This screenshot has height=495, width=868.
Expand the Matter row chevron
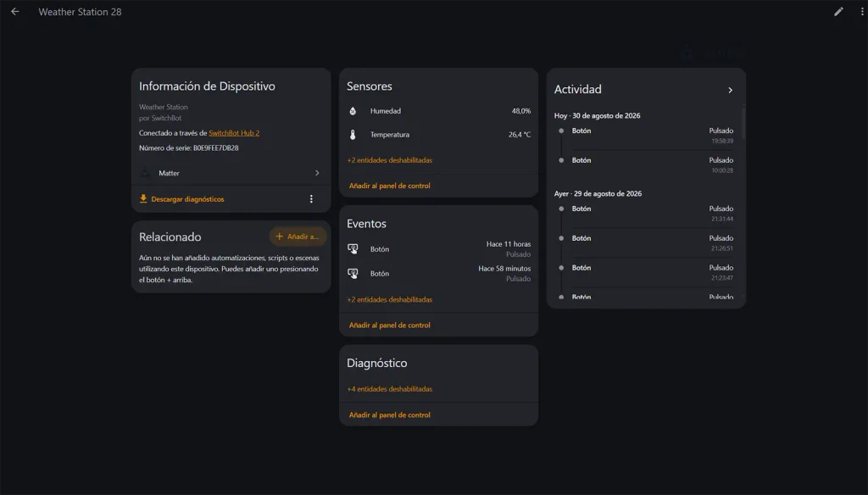[x=317, y=173]
